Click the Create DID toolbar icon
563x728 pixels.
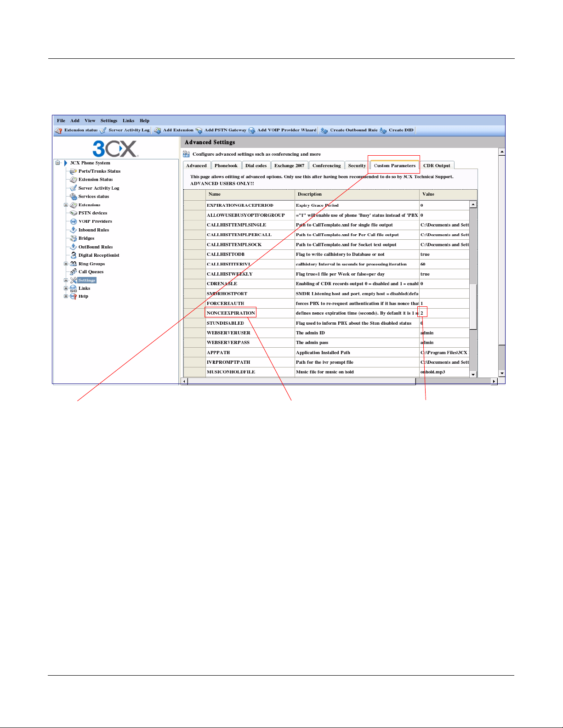pyautogui.click(x=383, y=130)
